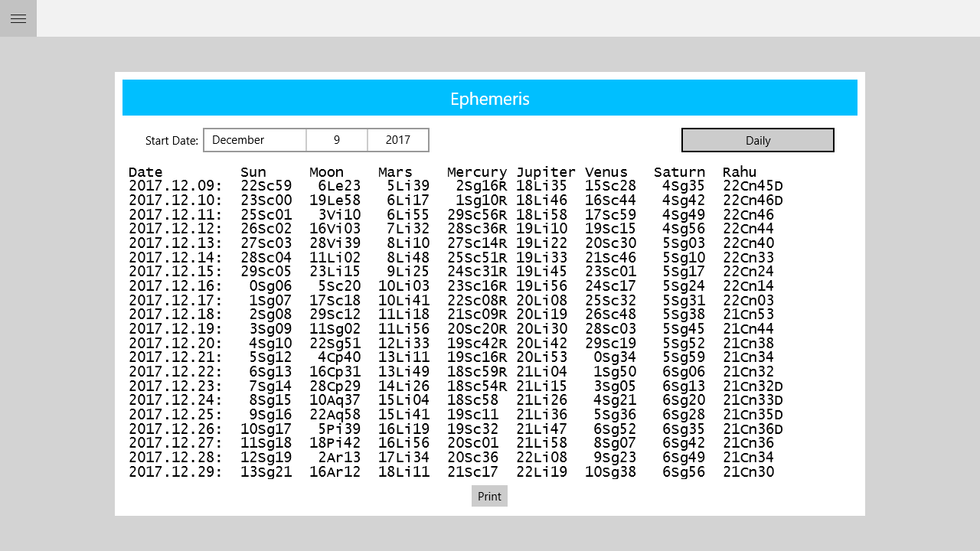Open the December month selector
Image resolution: width=980 pixels, height=551 pixels.
tap(255, 140)
